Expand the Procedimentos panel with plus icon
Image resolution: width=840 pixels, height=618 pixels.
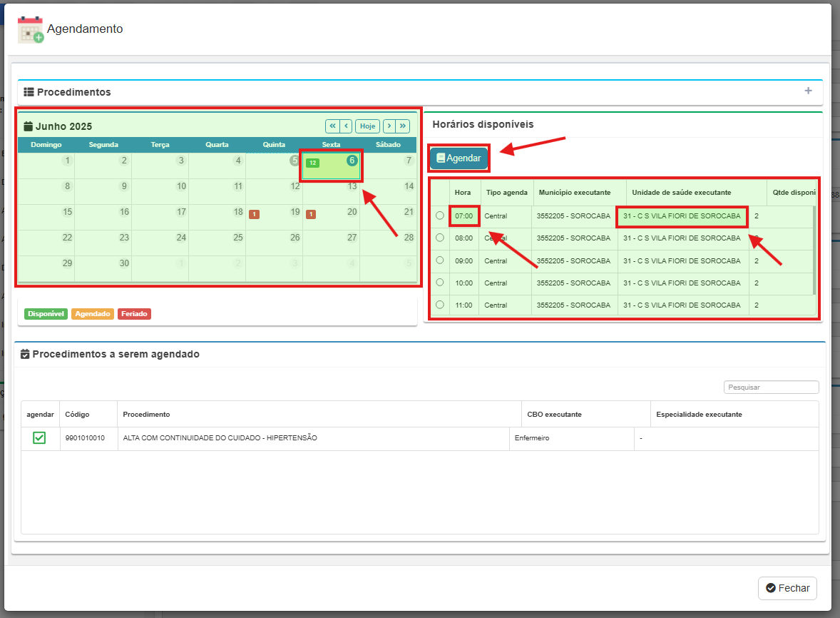click(x=808, y=91)
